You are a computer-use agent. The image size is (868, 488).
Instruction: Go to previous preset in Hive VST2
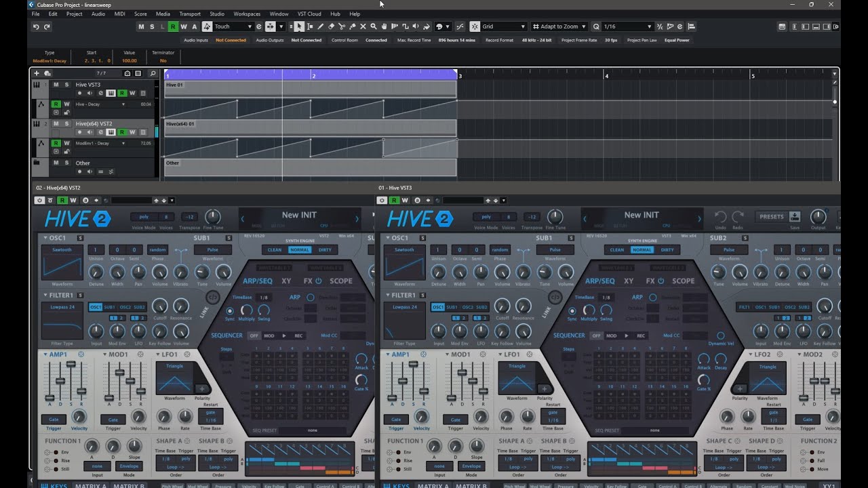243,218
